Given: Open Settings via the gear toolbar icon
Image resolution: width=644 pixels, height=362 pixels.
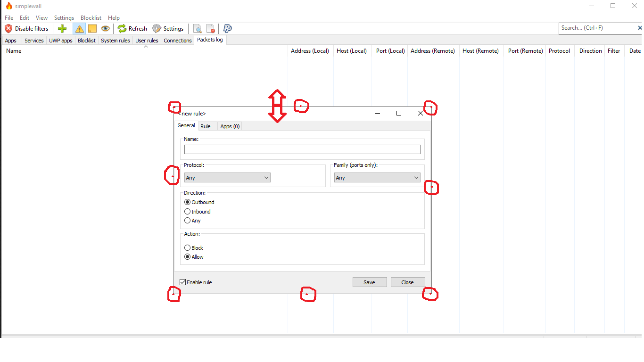Looking at the screenshot, I should tap(168, 28).
